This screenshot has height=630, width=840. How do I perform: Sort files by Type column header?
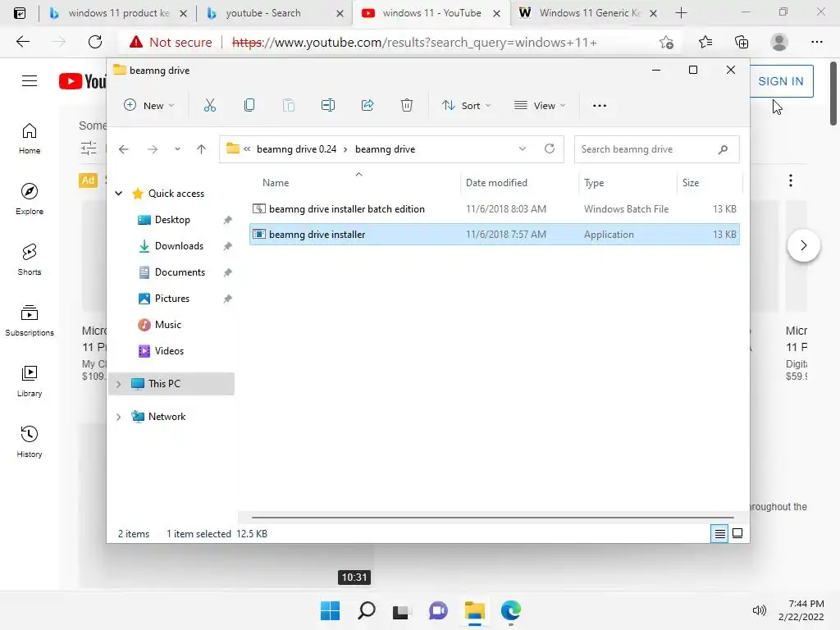pos(594,183)
